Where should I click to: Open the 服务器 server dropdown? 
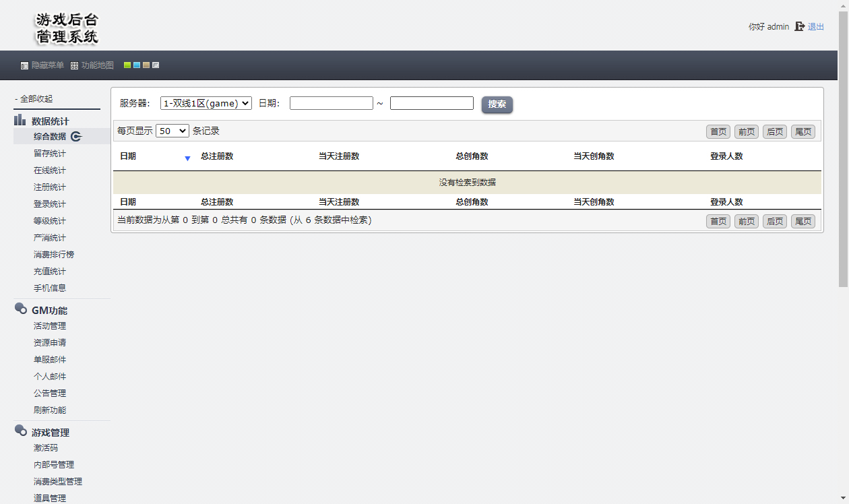(206, 103)
